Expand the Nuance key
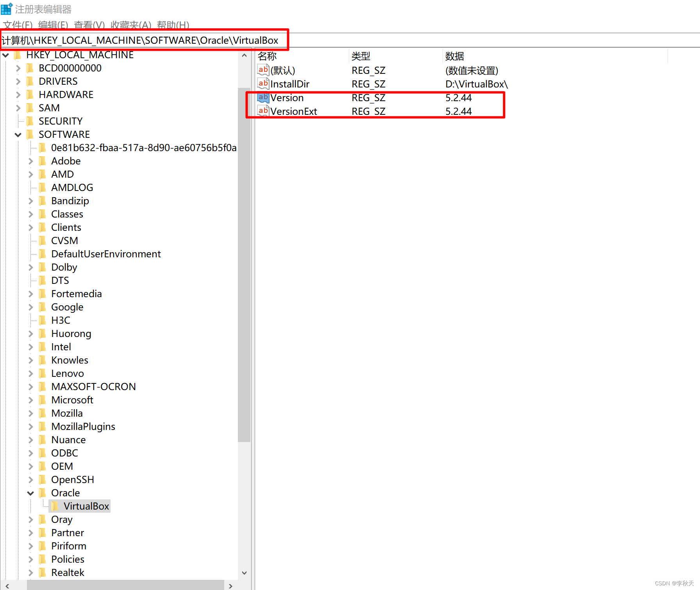Image resolution: width=700 pixels, height=590 pixels. pyautogui.click(x=30, y=440)
